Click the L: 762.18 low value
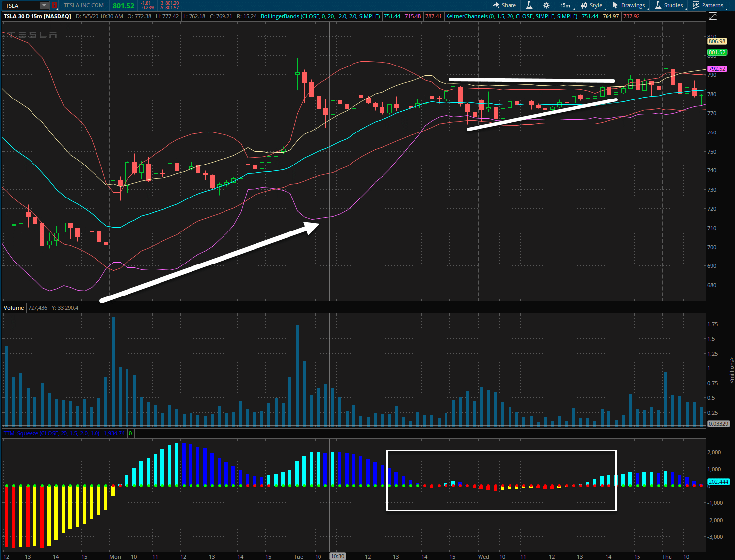The image size is (735, 560). [x=194, y=16]
